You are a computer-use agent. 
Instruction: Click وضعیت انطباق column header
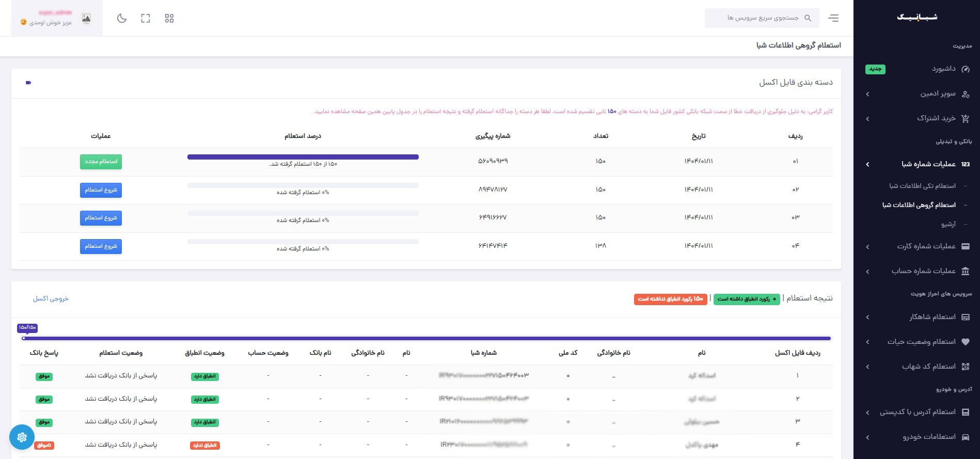(x=204, y=353)
